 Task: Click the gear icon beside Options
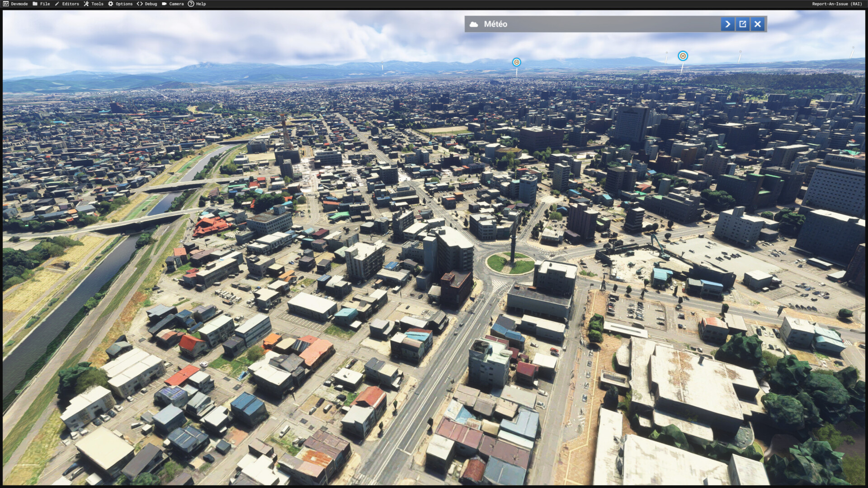(x=110, y=4)
